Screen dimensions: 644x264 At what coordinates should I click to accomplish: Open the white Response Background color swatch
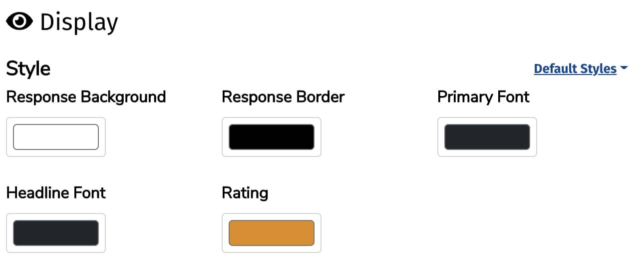(x=56, y=137)
